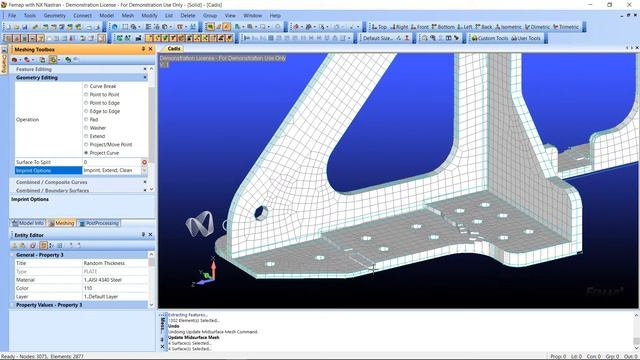Click the highlighted categorized icon in Entity Editor toolbar
This screenshot has width=640, height=360.
pos(43,245)
